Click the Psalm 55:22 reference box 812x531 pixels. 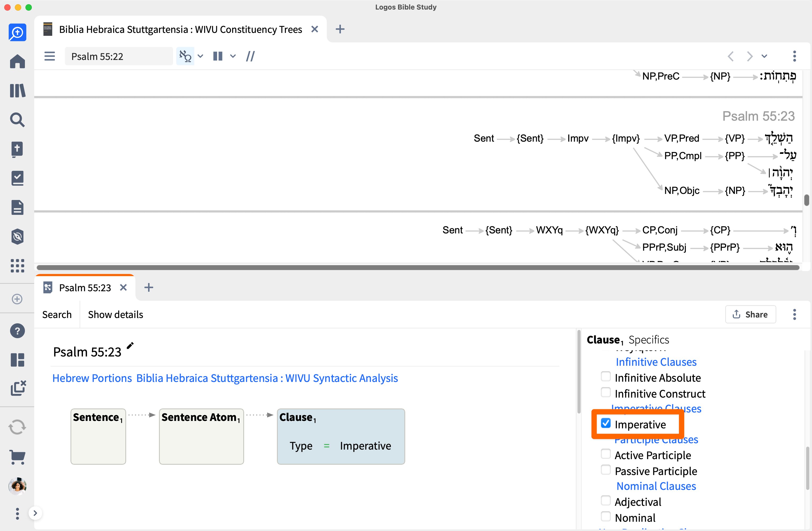coord(119,56)
